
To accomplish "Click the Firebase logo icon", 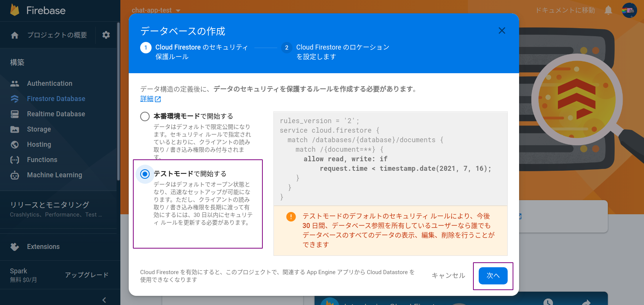I will tap(15, 10).
